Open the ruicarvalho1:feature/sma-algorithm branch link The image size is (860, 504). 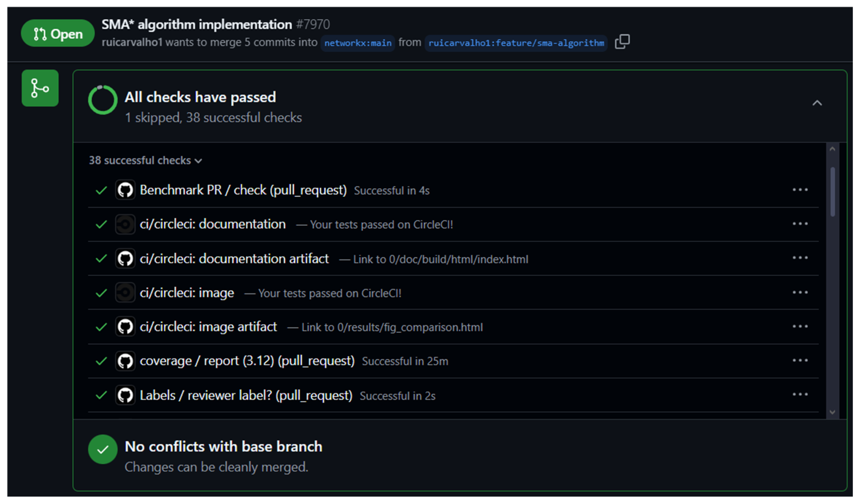(516, 43)
